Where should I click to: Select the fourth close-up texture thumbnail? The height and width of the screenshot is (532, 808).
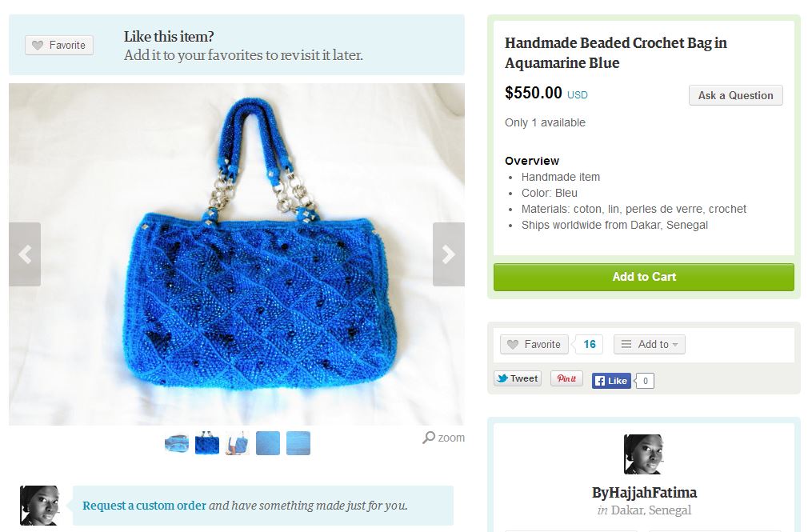[x=268, y=443]
